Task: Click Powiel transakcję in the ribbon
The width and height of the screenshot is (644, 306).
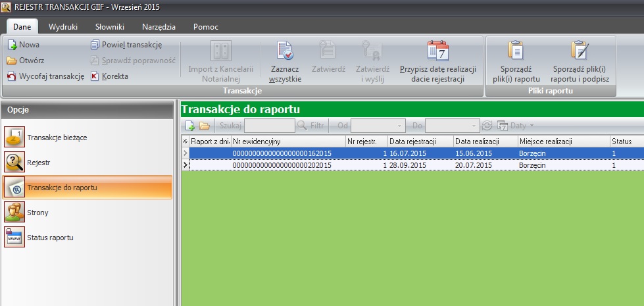Action: click(x=126, y=45)
